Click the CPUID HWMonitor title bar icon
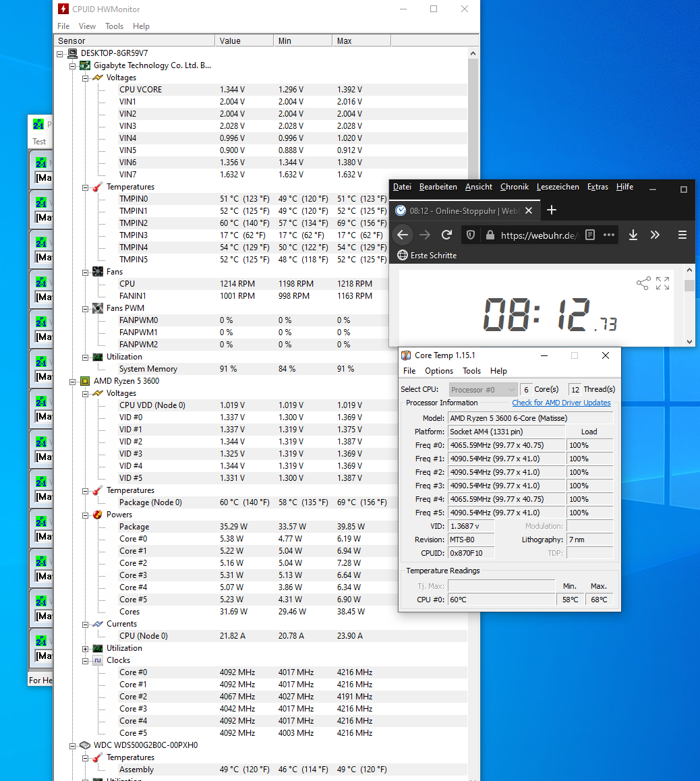Screen dimensions: 700x781 click(63, 9)
